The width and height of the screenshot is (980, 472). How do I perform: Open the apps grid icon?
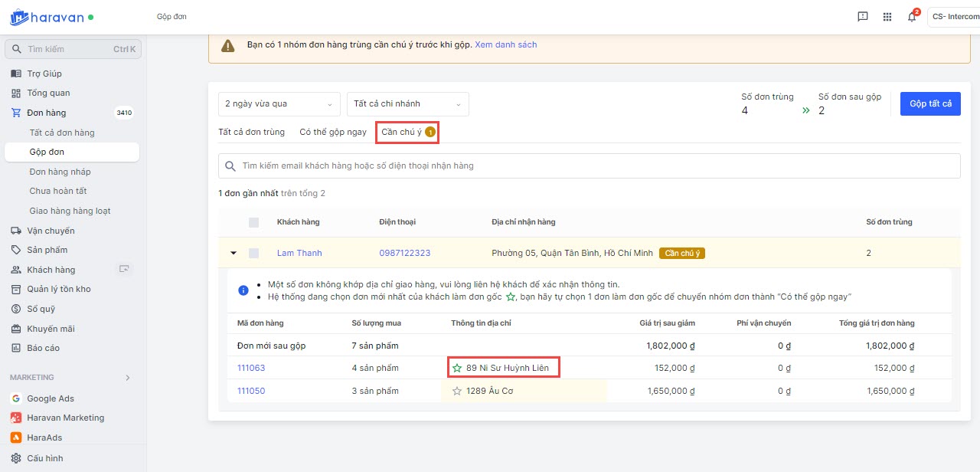click(x=887, y=17)
